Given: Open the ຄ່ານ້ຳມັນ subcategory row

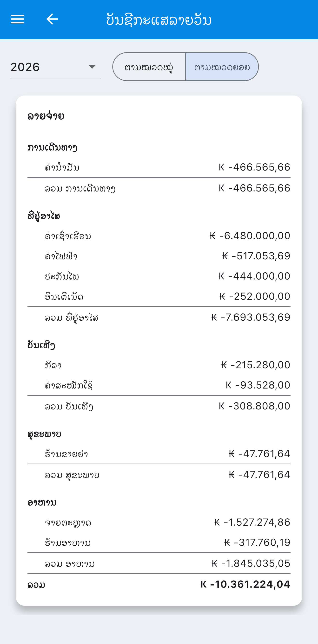Looking at the screenshot, I should click(159, 167).
